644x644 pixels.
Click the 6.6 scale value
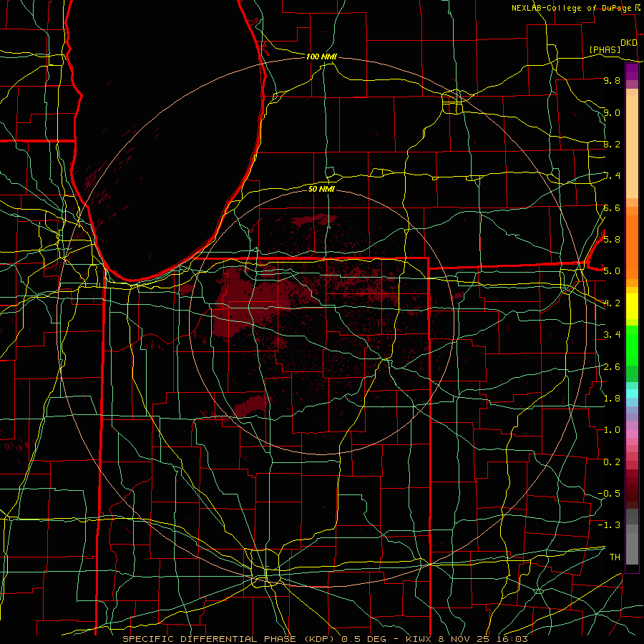(612, 208)
